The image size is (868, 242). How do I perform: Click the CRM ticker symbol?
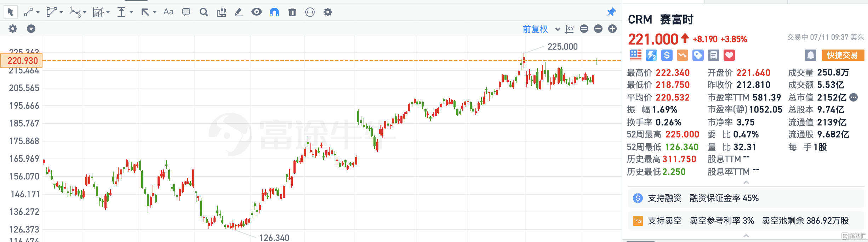[640, 19]
